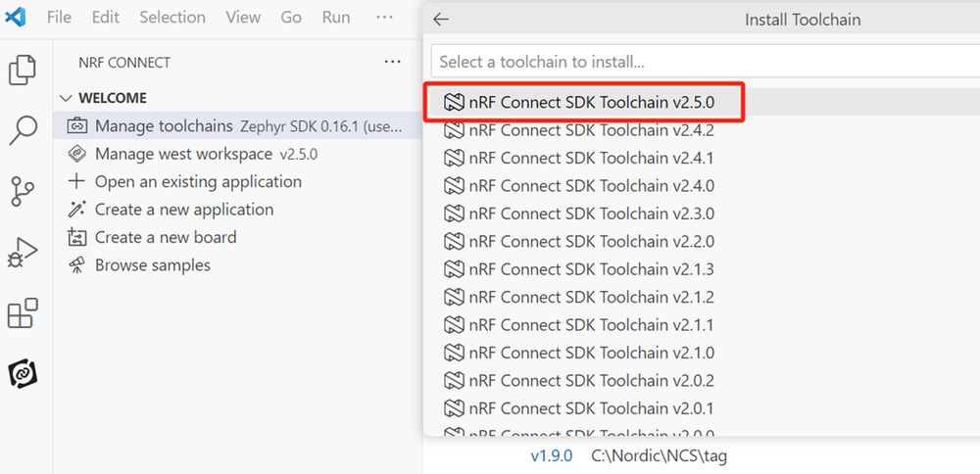Click Create a new application
980x474 pixels.
[x=184, y=210]
